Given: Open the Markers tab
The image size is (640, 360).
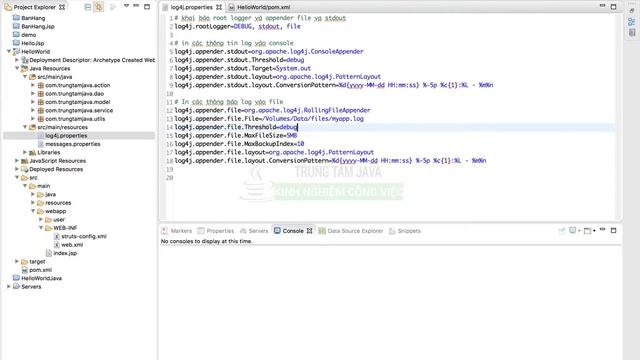Looking at the screenshot, I should click(x=177, y=231).
